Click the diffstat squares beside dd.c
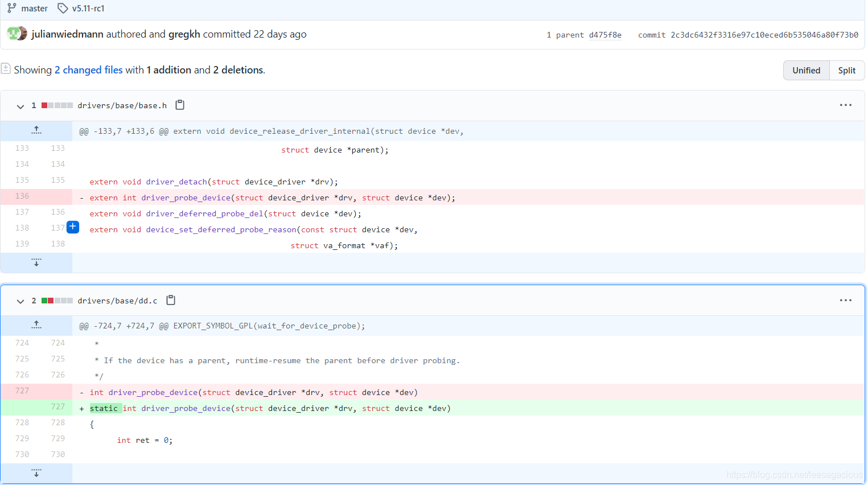 tap(57, 301)
